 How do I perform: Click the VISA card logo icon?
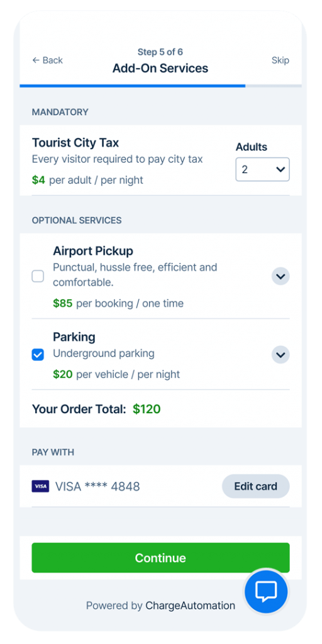[40, 486]
